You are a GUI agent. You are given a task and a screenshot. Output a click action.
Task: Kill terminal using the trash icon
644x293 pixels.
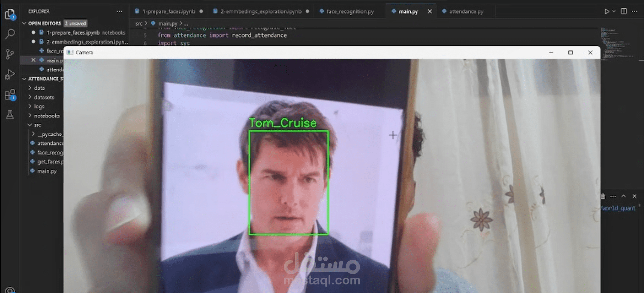603,196
